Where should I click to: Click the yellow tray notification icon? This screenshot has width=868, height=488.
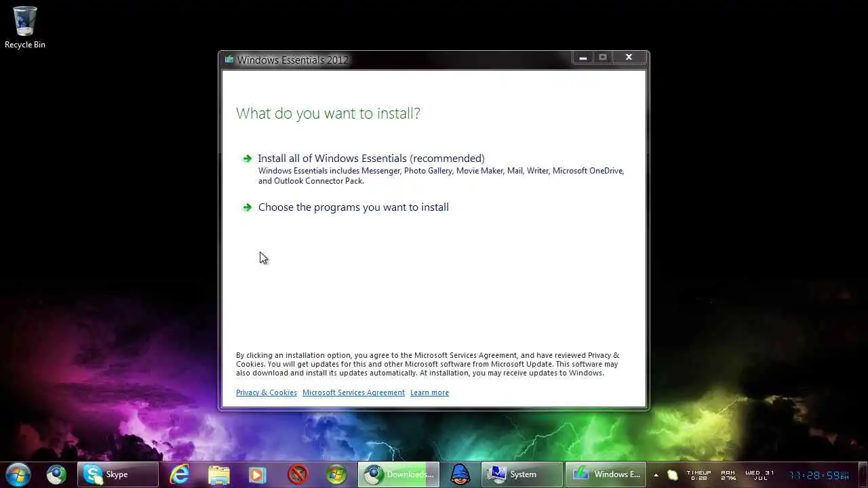(673, 475)
